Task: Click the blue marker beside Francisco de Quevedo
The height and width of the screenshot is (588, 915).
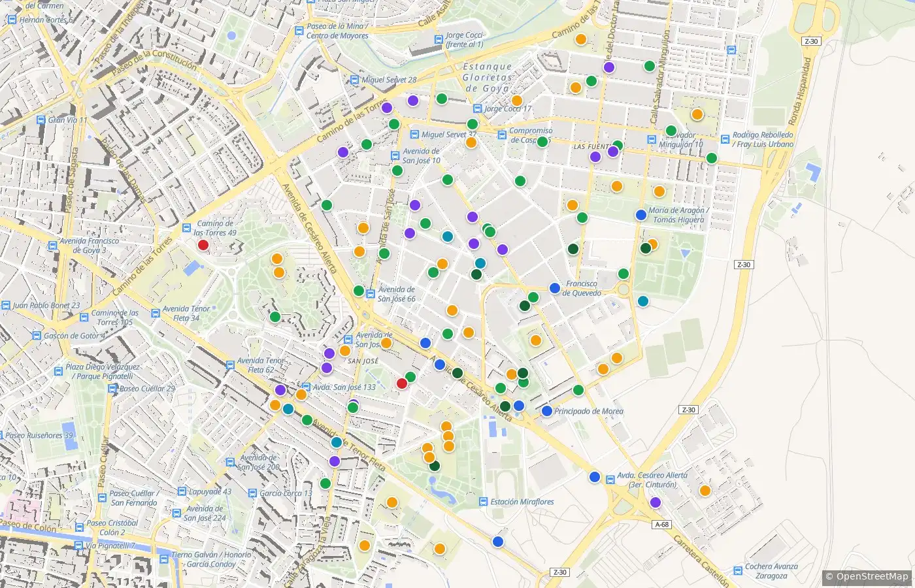Action: click(555, 287)
